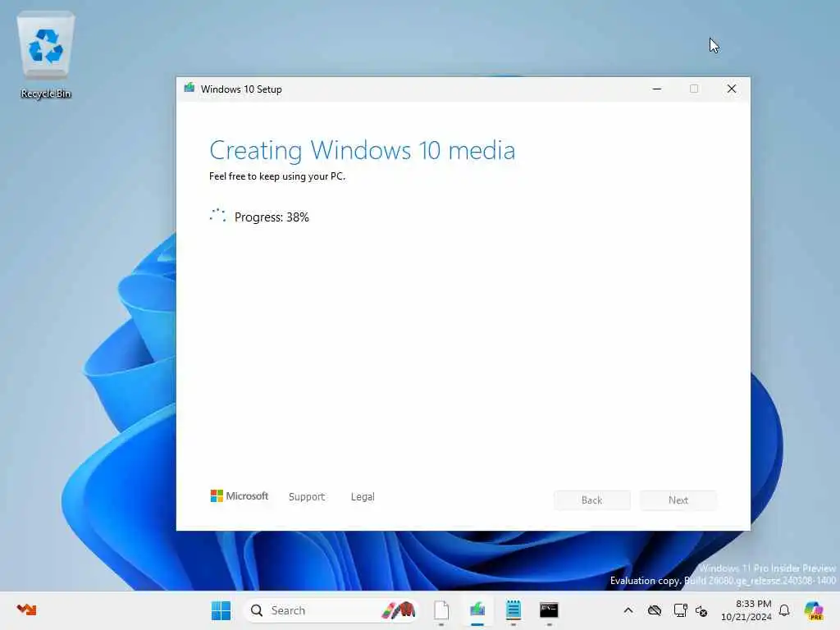Click the spinning progress indicator
Viewport: 840px width, 630px height.
(217, 216)
